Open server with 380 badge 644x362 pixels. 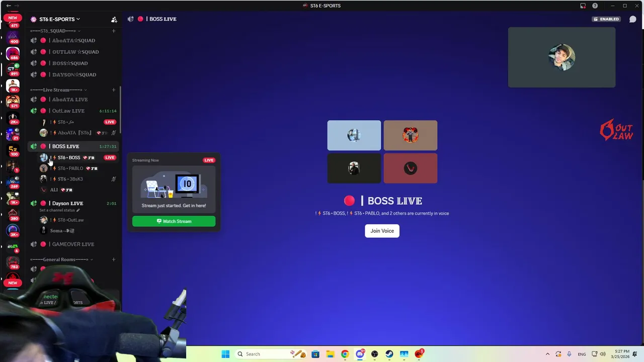[x=13, y=215]
